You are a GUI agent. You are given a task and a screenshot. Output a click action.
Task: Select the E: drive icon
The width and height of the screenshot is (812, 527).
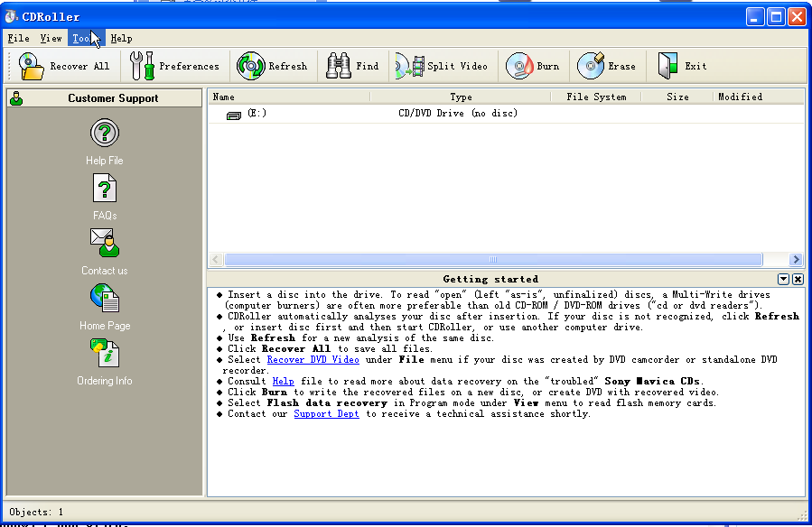click(234, 115)
